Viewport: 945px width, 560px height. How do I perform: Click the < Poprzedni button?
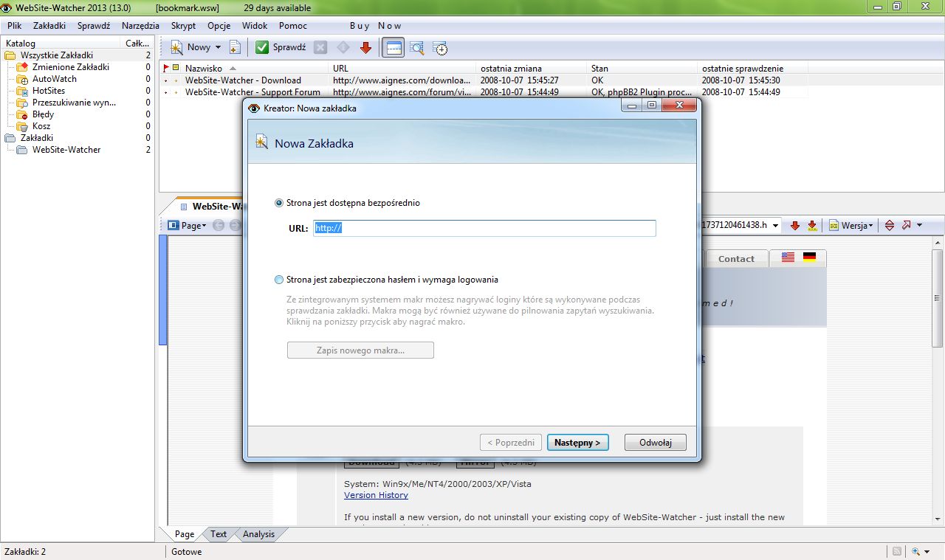click(511, 443)
